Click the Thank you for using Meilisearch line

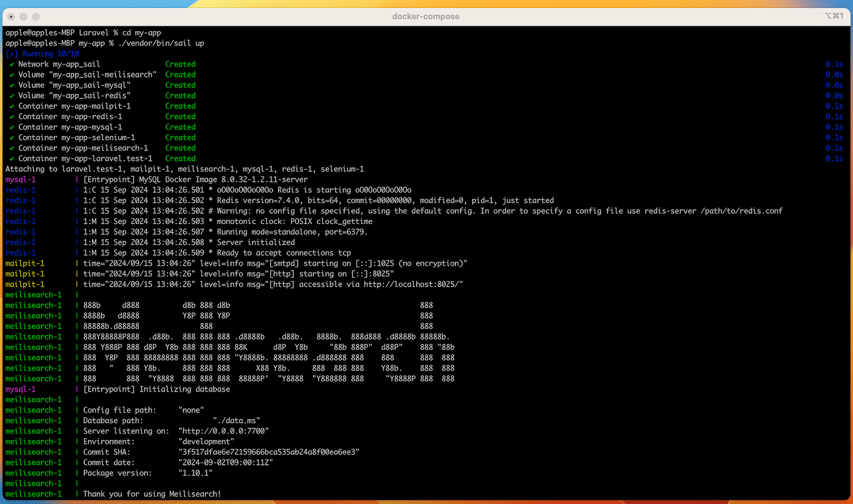tap(152, 494)
